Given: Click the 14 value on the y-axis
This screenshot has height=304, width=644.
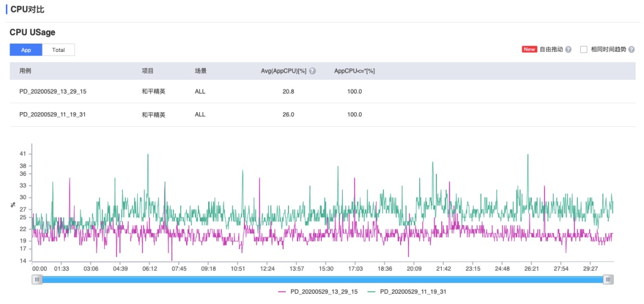Looking at the screenshot, I should coord(23,260).
